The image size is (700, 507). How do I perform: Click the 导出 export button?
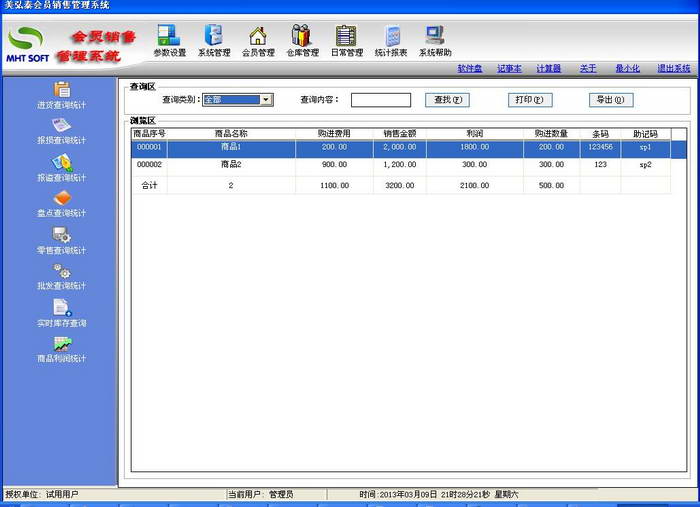[x=611, y=100]
